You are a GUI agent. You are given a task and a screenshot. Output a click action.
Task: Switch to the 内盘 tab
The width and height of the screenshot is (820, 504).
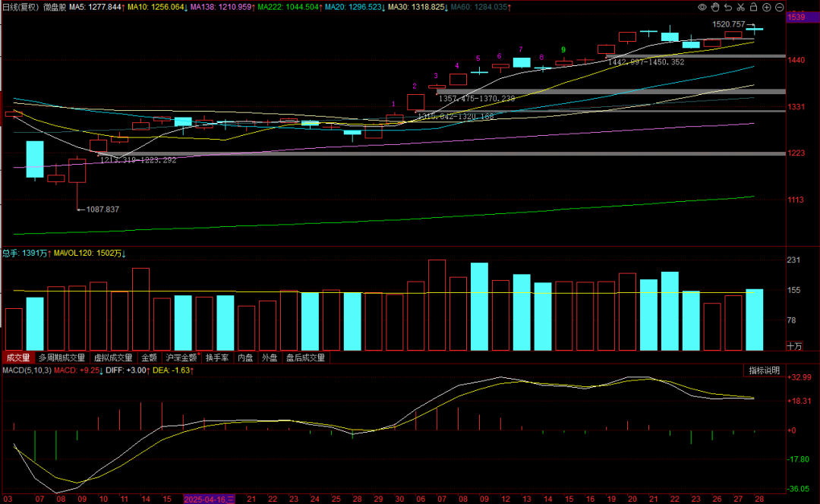point(245,358)
